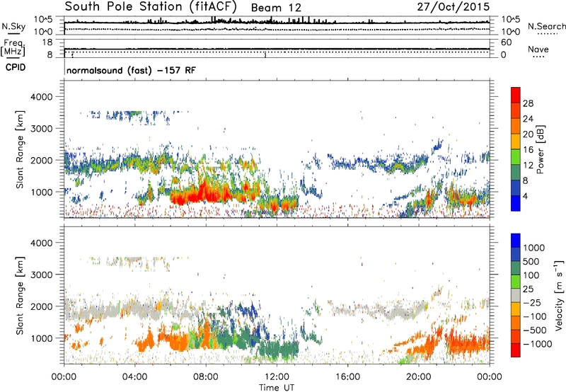The image size is (566, 392).
Task: Click the intense red power echo near 08:00
Action: [x=202, y=192]
